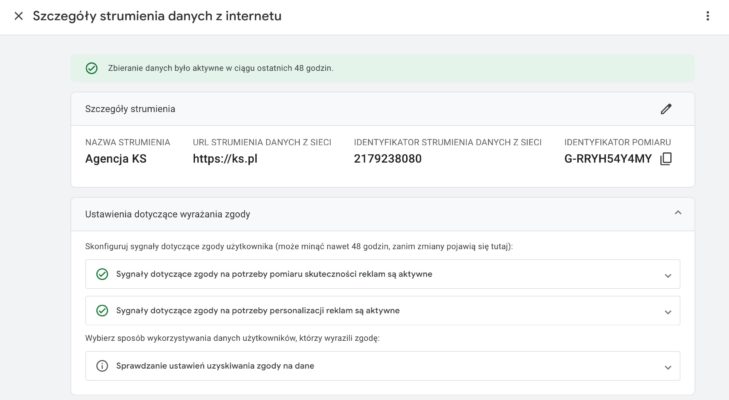Copy the measurement ID G-RRYH54Y4MY
Screen dimensions: 729x400
coord(667,159)
